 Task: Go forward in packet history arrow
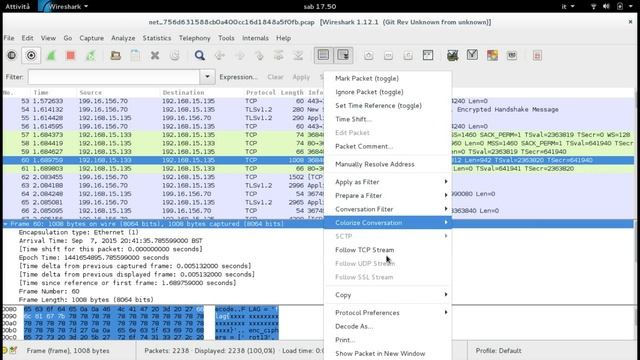click(240, 55)
